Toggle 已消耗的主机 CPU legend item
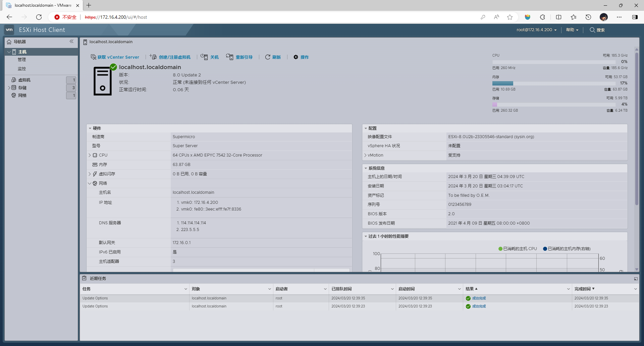 coord(518,249)
